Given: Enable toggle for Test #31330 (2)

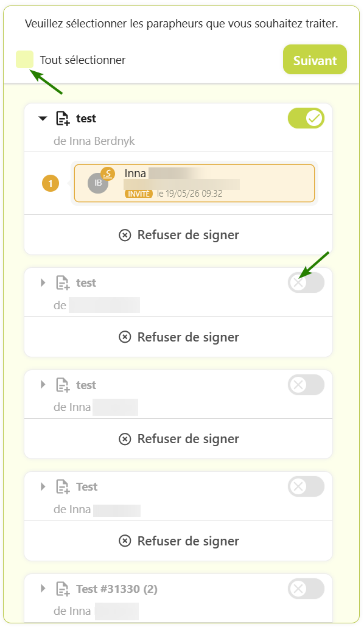Looking at the screenshot, I should click(306, 589).
